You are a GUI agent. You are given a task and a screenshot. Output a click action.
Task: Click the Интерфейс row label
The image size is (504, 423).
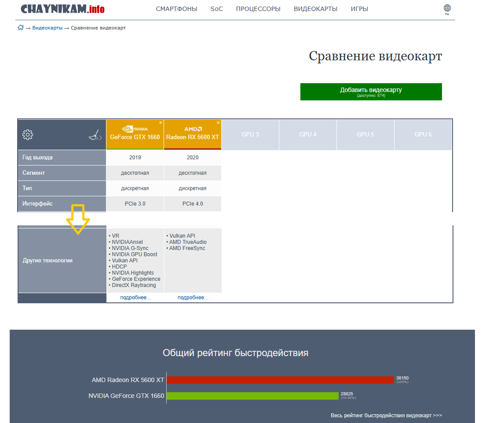(x=37, y=204)
